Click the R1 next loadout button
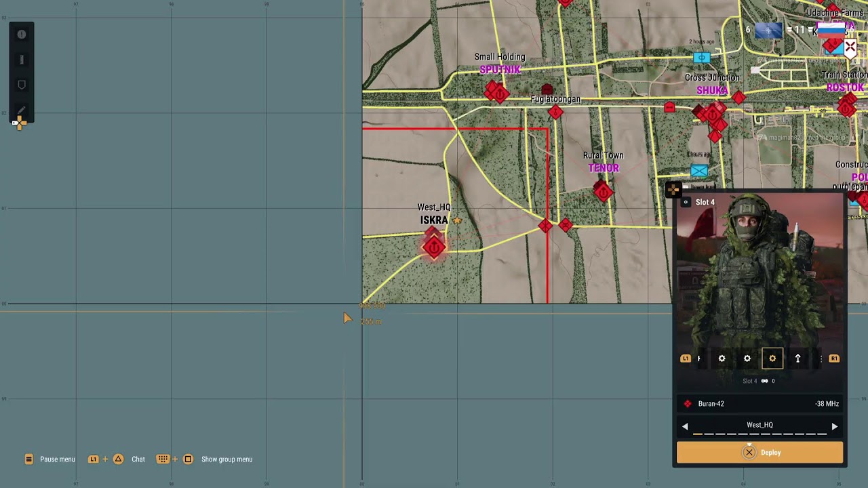Viewport: 868px width, 488px height. (834, 359)
